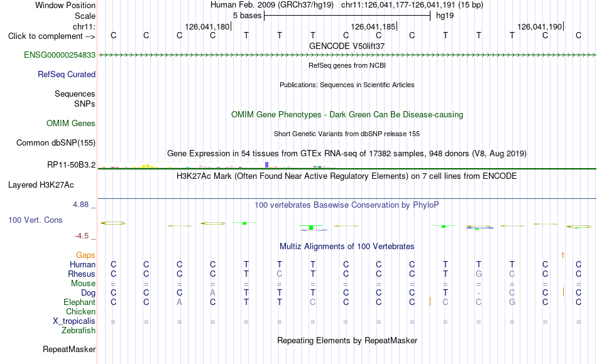Select the OMIM Genes track label
Screen dimensions: 597x364
(x=70, y=123)
